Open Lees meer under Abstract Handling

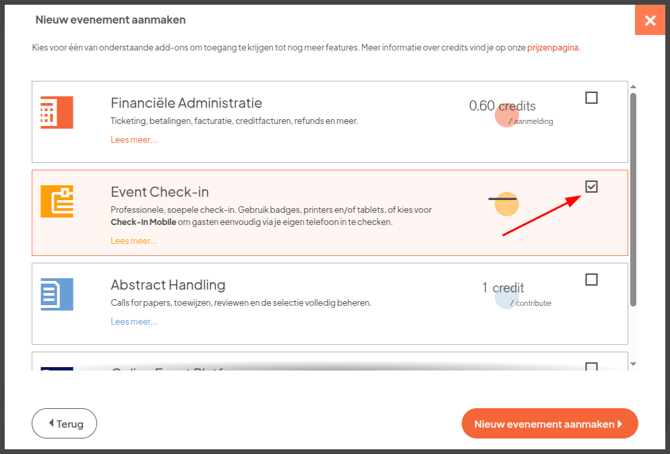point(133,322)
